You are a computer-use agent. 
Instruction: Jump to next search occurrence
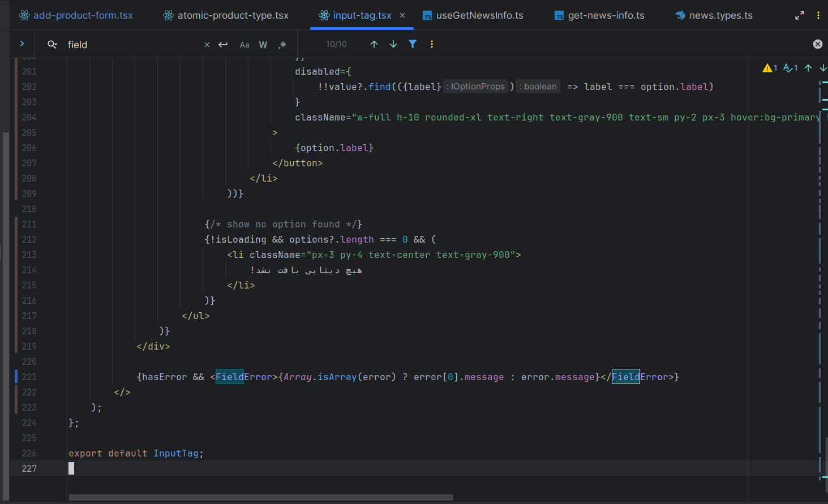click(393, 44)
